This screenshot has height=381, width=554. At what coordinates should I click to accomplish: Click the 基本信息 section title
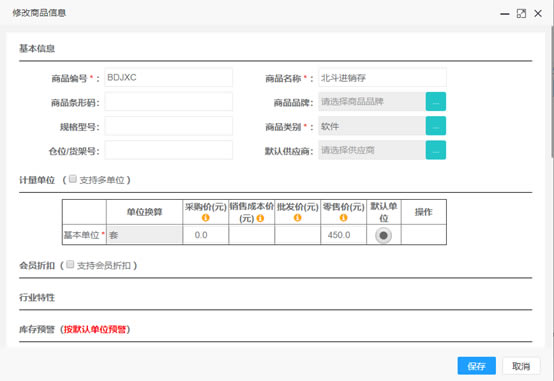point(37,48)
